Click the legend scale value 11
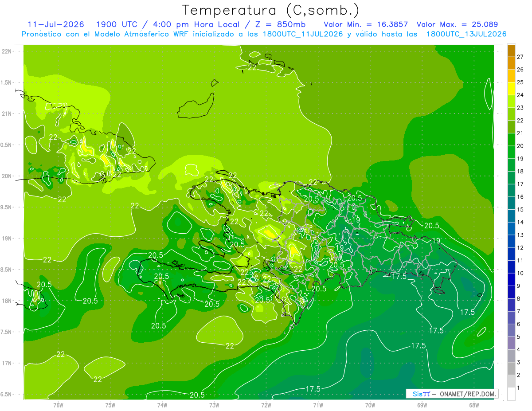Viewport: 532px width, 411px height. (x=520, y=260)
